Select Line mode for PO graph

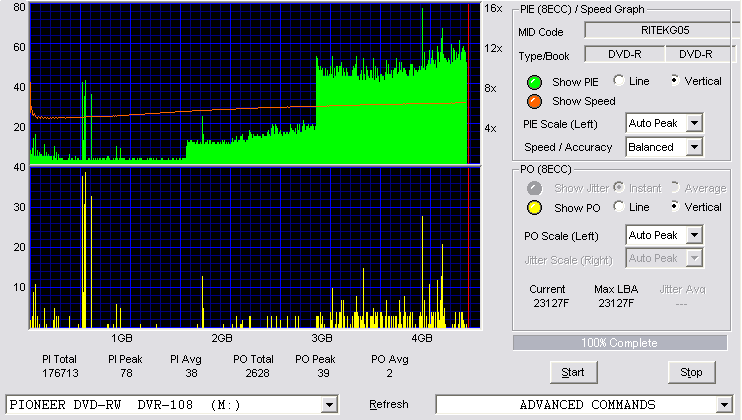[x=618, y=206]
